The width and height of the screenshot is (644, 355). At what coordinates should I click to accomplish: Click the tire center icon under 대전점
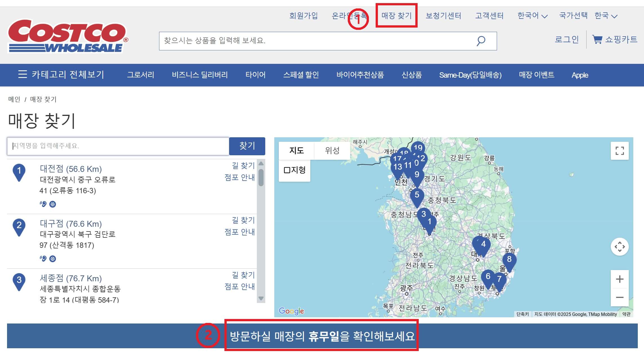(53, 204)
